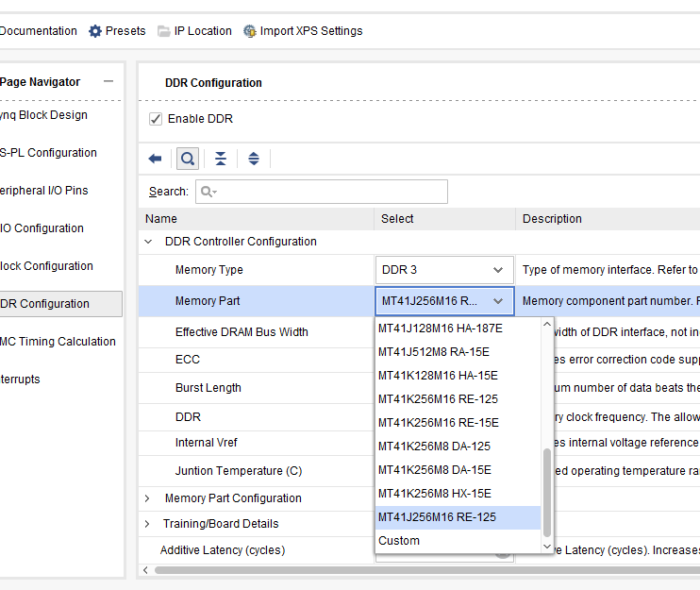Select MT41K256M16 RE-125 from the list

pos(438,399)
